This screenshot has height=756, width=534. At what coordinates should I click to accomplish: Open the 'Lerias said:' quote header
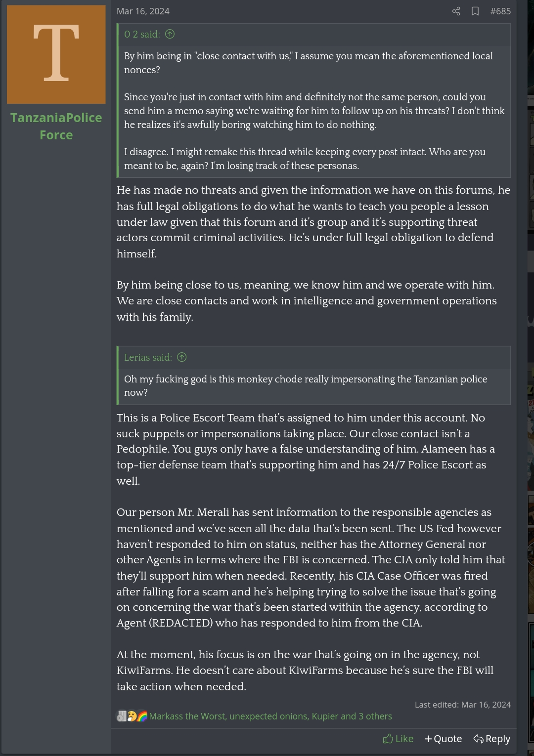tap(148, 357)
